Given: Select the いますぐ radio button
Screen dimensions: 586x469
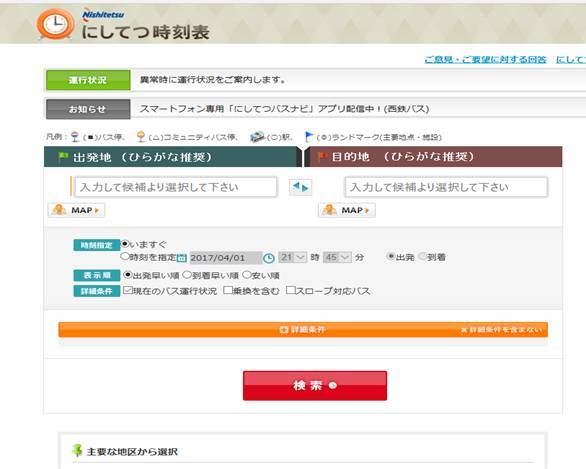Looking at the screenshot, I should point(125,244).
